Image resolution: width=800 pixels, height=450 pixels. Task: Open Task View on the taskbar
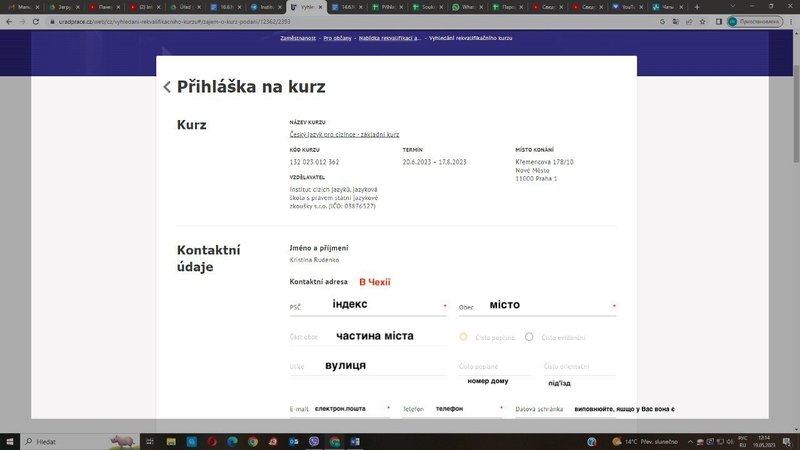pos(150,441)
